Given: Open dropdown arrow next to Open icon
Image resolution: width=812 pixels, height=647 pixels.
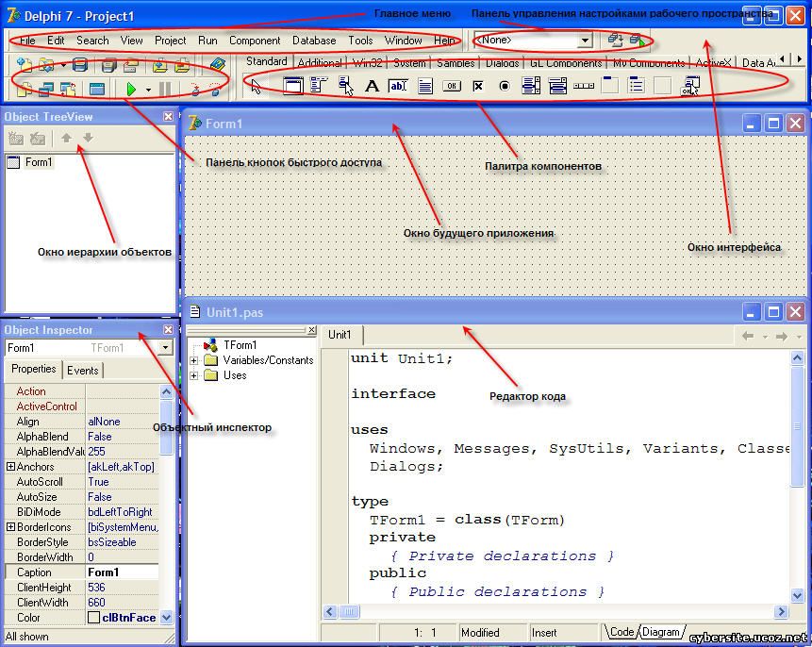Looking at the screenshot, I should click(x=63, y=65).
